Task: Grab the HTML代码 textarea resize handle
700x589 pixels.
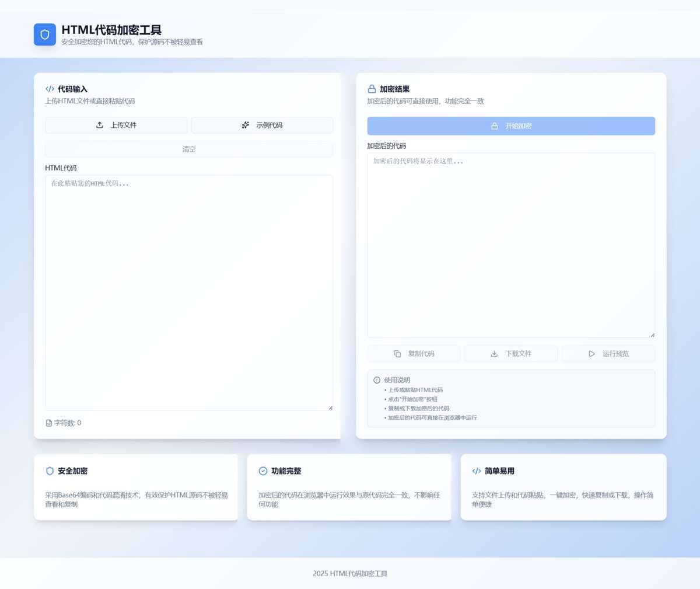Action: 330,407
